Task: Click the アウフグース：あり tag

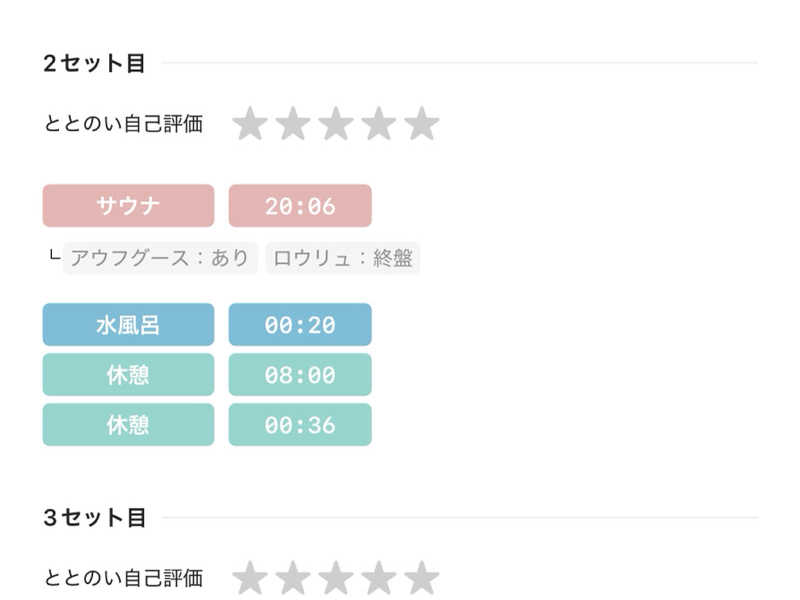Action: (160, 258)
